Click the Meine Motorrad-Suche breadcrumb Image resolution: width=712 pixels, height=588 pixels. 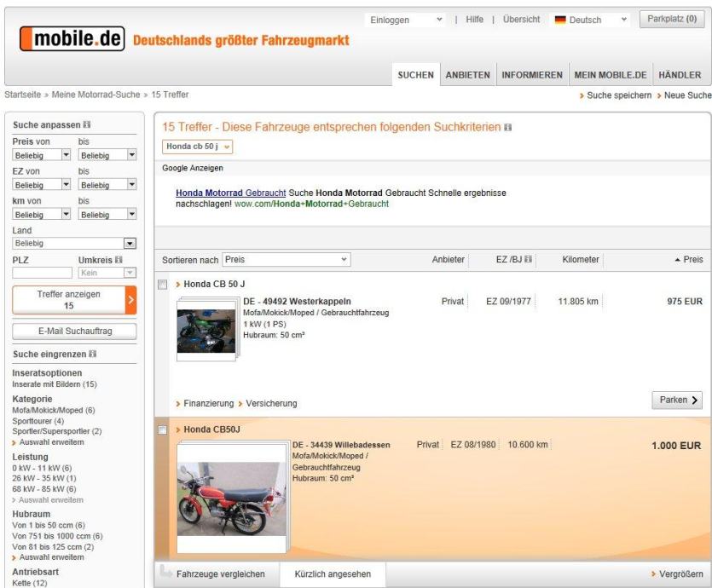96,95
